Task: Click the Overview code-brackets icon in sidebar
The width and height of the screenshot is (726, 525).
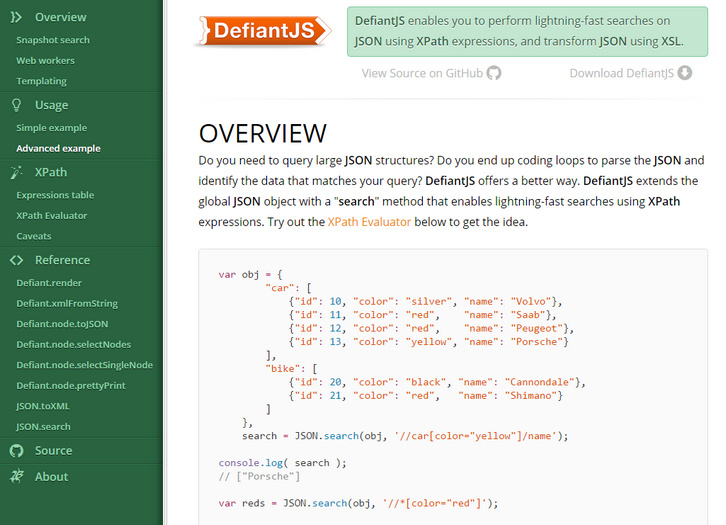Action: pos(17,17)
